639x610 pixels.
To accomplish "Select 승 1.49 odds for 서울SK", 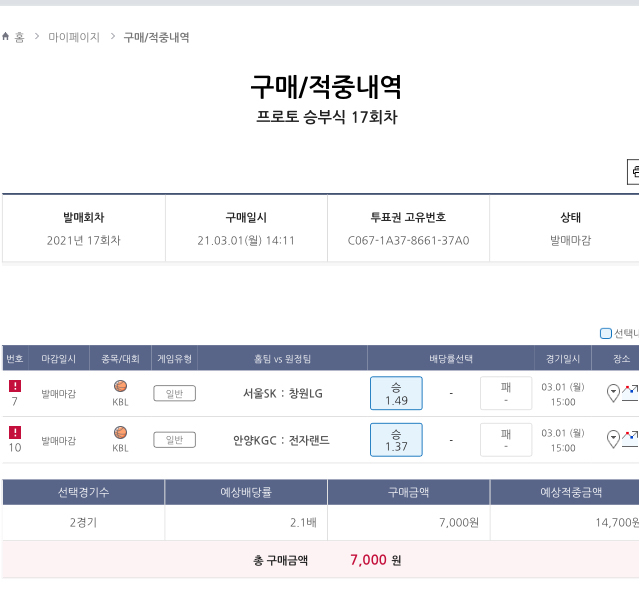I will pyautogui.click(x=396, y=394).
